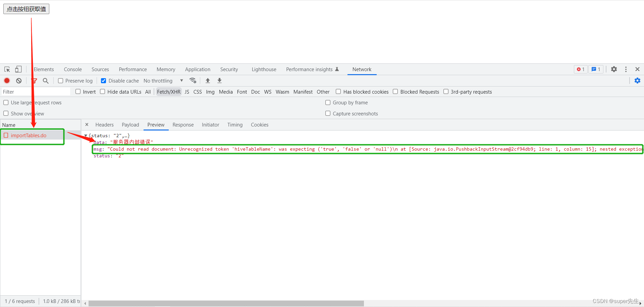Click the blue issues count badge
The width and height of the screenshot is (644, 307).
596,69
